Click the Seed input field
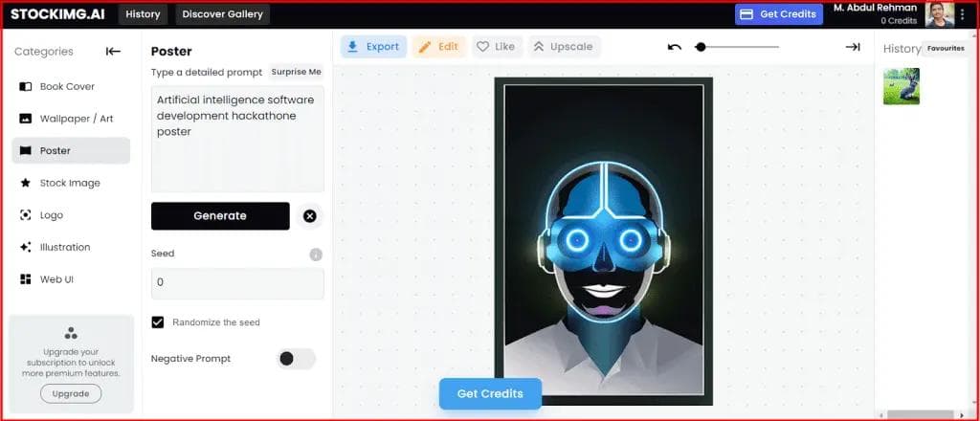The width and height of the screenshot is (980, 421). [x=237, y=283]
